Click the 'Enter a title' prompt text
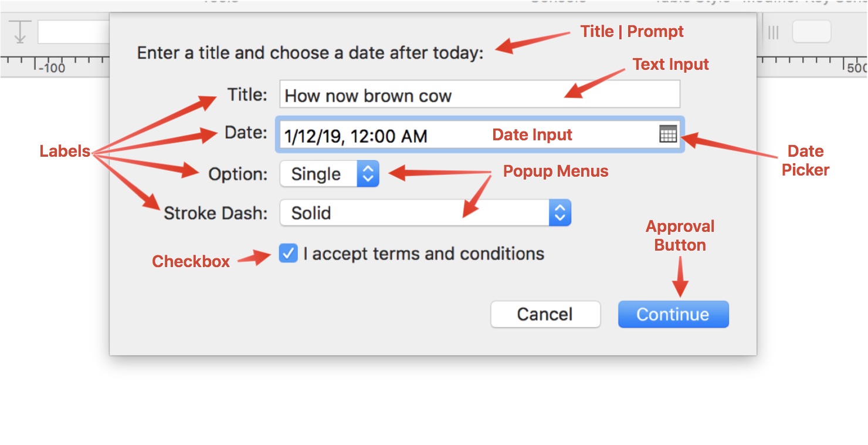 pyautogui.click(x=310, y=53)
